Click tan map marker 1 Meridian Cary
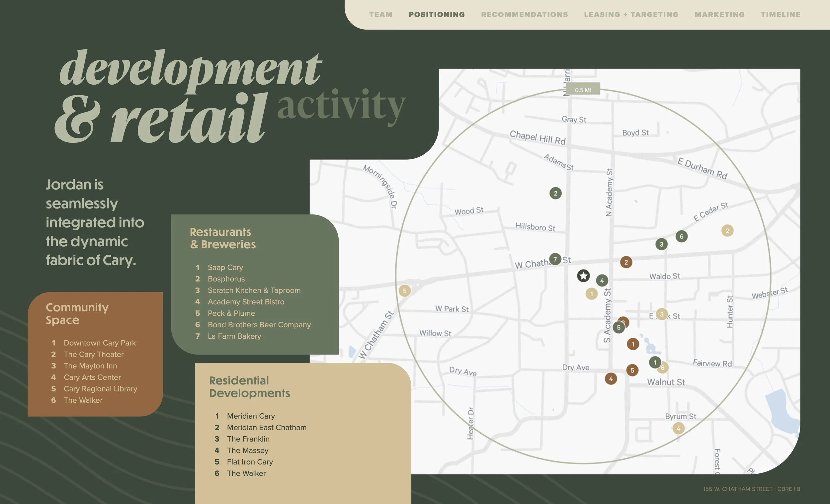Image resolution: width=830 pixels, height=504 pixels. point(591,294)
